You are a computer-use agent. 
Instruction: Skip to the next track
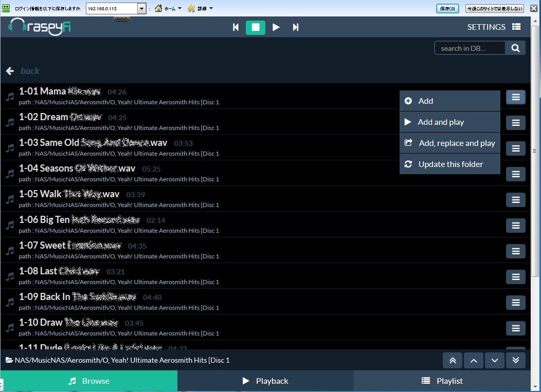(x=296, y=27)
